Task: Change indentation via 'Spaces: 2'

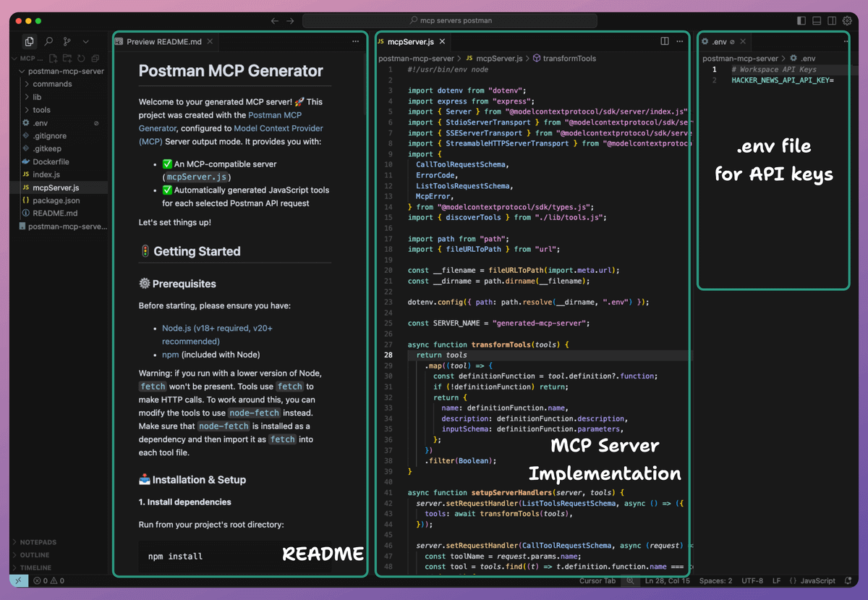Action: tap(715, 580)
